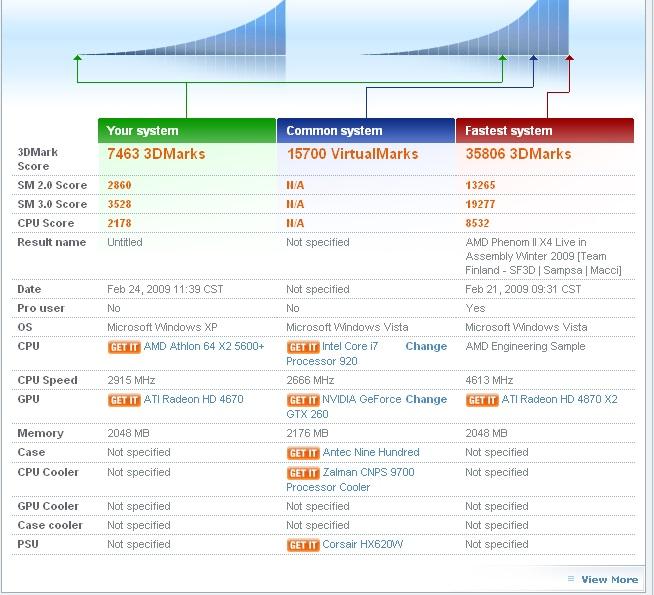Image resolution: width=654 pixels, height=595 pixels.
Task: Click CPU score value 8532
Action: [x=477, y=223]
